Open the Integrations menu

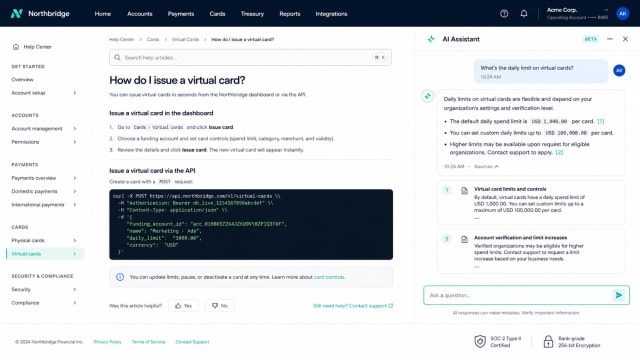point(331,14)
